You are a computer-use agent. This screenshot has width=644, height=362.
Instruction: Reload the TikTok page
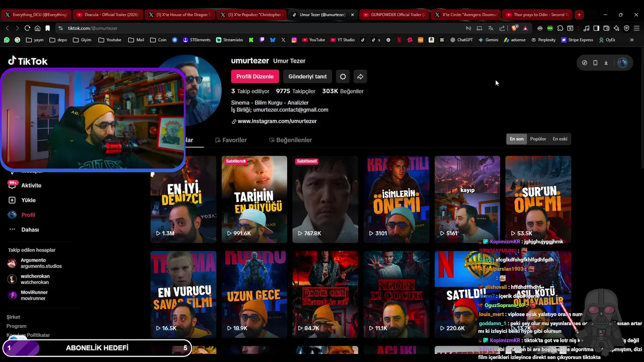[x=27, y=28]
